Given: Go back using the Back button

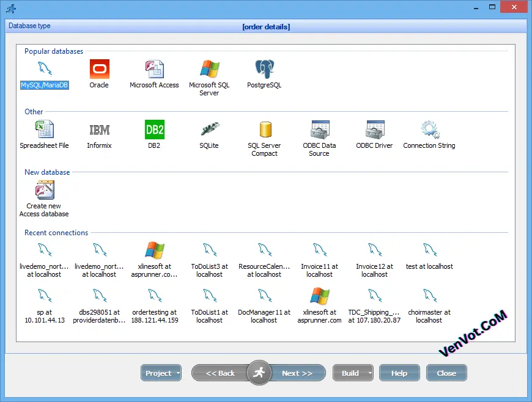Looking at the screenshot, I should tap(223, 373).
